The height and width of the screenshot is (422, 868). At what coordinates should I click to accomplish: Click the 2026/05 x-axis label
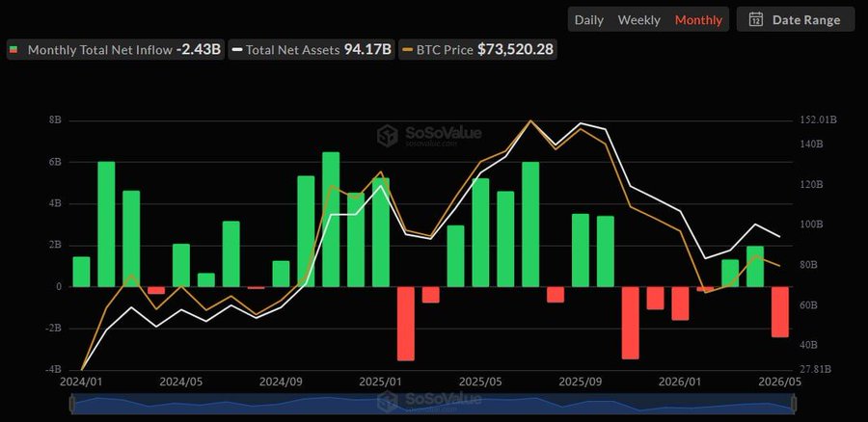780,382
